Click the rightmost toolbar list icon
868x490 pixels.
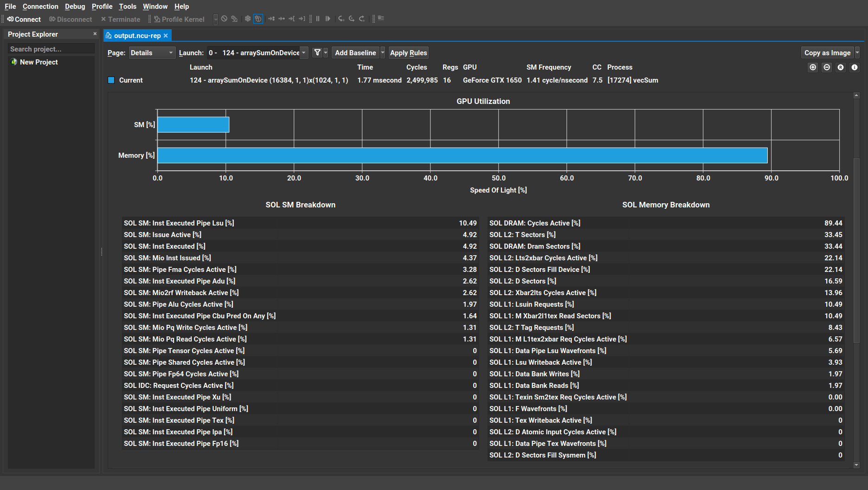click(381, 19)
